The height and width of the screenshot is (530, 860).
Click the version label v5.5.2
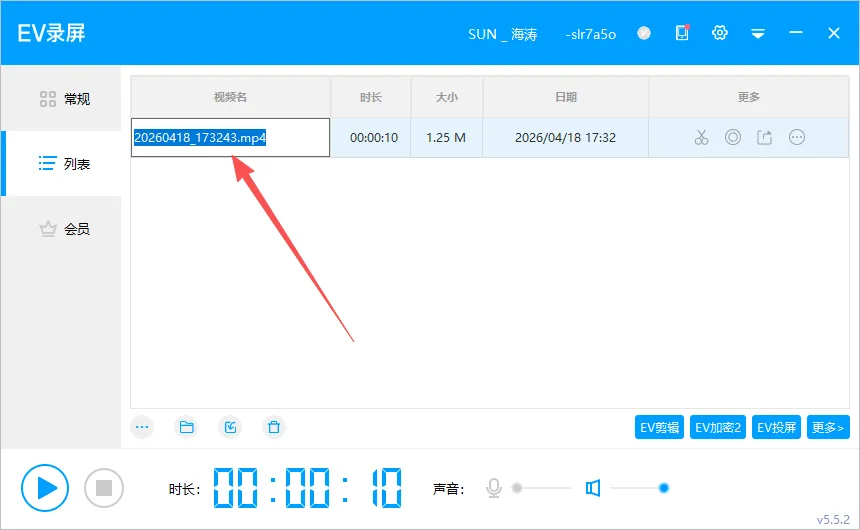pyautogui.click(x=833, y=519)
